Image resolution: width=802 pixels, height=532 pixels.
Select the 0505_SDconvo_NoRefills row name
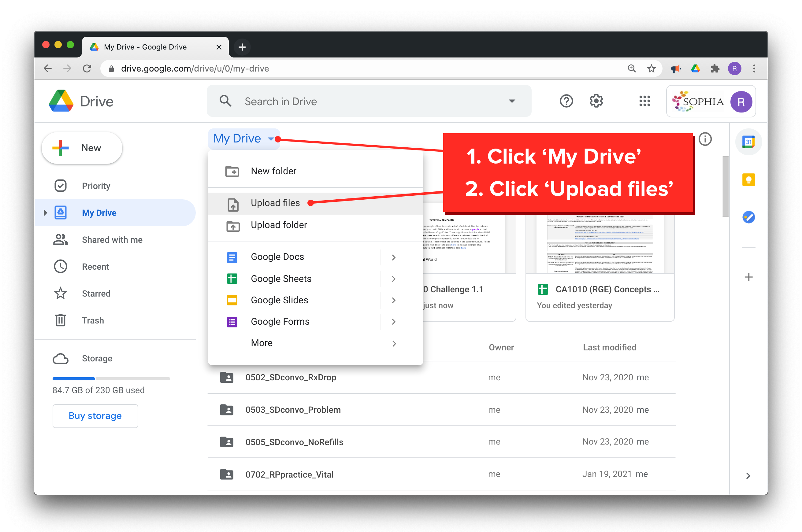(x=294, y=442)
